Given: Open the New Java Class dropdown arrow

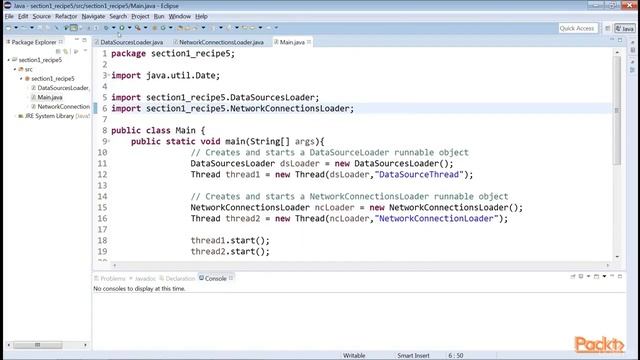Looking at the screenshot, I should click(171, 28).
